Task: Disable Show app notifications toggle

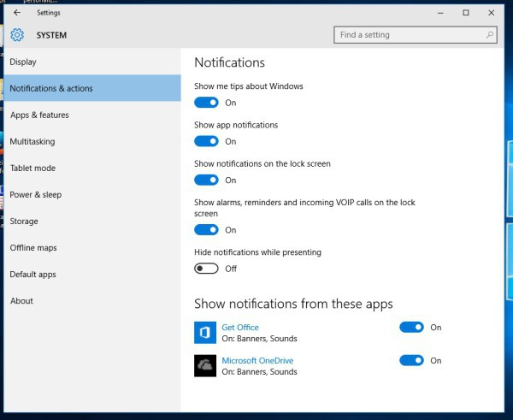Action: tap(206, 141)
